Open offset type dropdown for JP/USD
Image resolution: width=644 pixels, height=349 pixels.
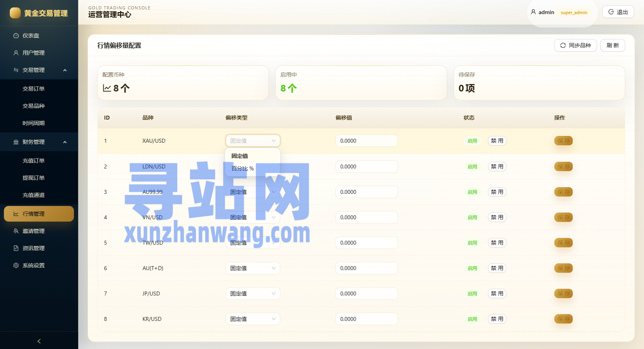pyautogui.click(x=253, y=294)
